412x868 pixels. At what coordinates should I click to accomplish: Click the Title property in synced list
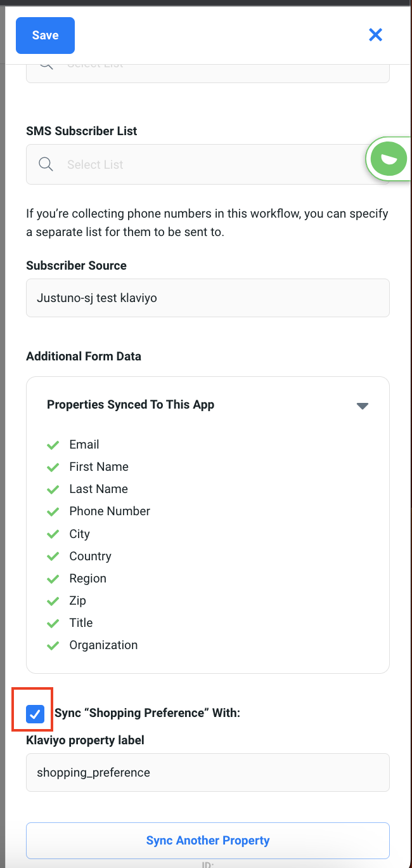click(81, 623)
